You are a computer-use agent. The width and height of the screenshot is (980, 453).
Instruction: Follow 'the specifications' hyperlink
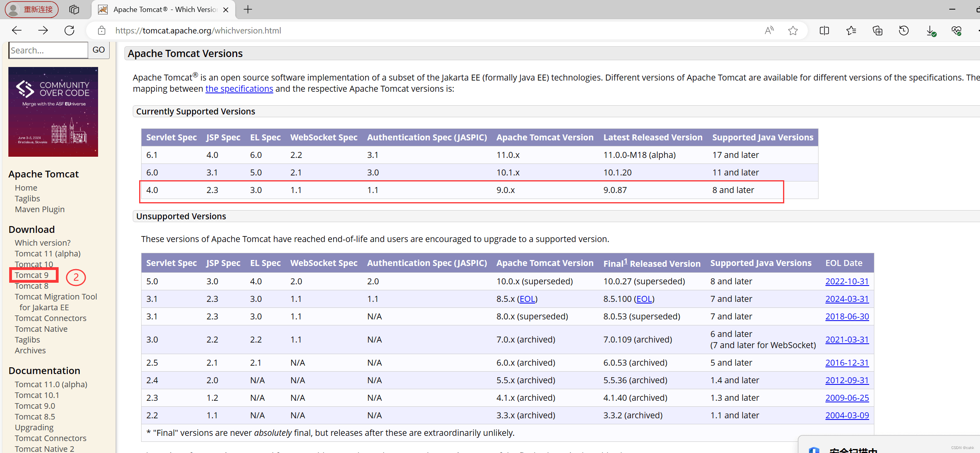pos(239,89)
